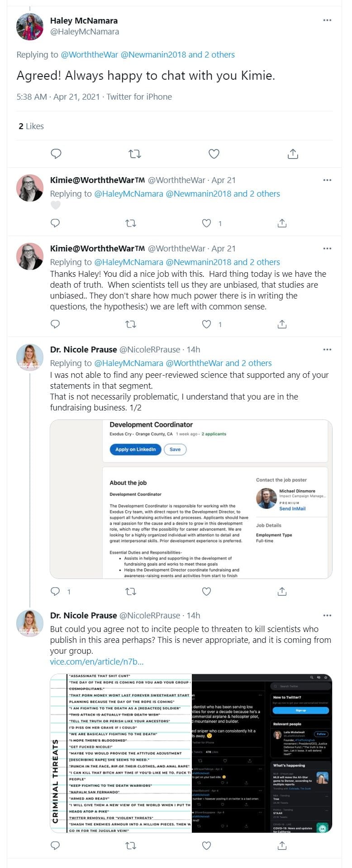Open more options on Kimie's 'Thanks Haley!' reply
This screenshot has height=868, width=352.
327,249
